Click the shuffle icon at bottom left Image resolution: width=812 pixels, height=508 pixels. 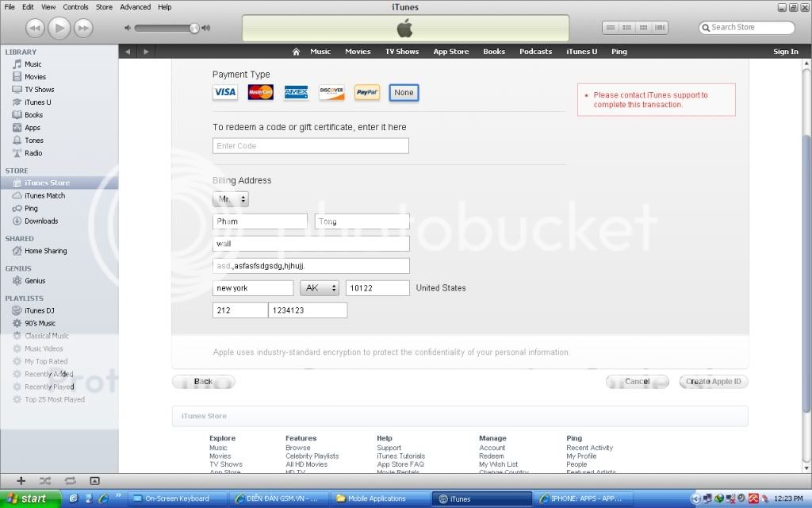pos(45,481)
